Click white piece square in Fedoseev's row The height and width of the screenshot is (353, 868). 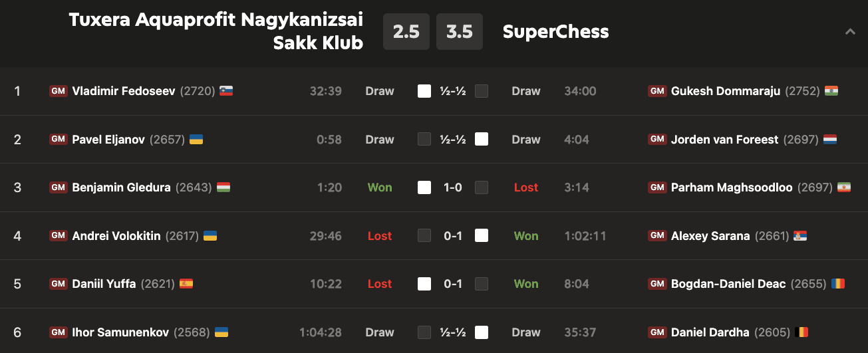[424, 91]
